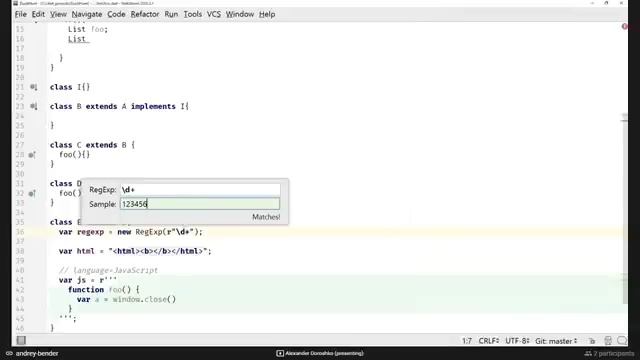
Task: Click the red error indicator atop the scrollbar
Action: (624, 27)
